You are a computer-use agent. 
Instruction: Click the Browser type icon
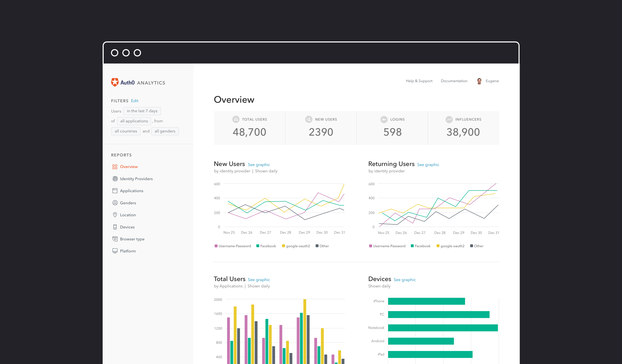point(115,239)
